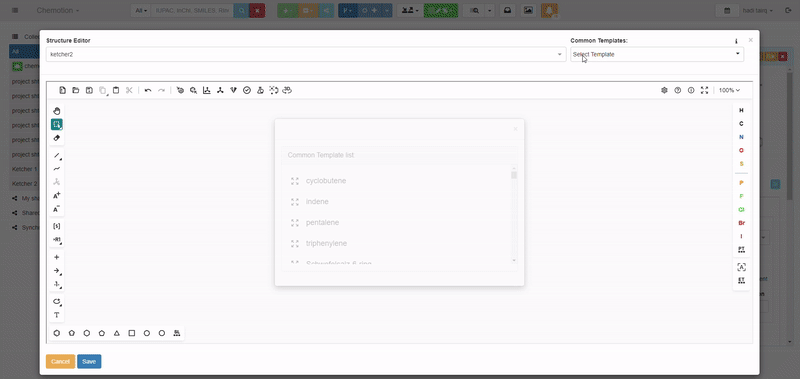Choose the Single Bond tool

tap(57, 156)
